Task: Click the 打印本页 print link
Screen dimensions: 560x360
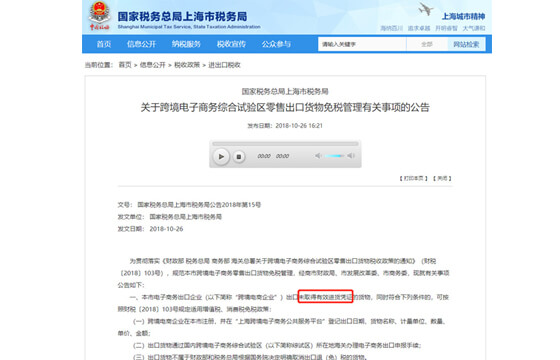Action: click(413, 178)
